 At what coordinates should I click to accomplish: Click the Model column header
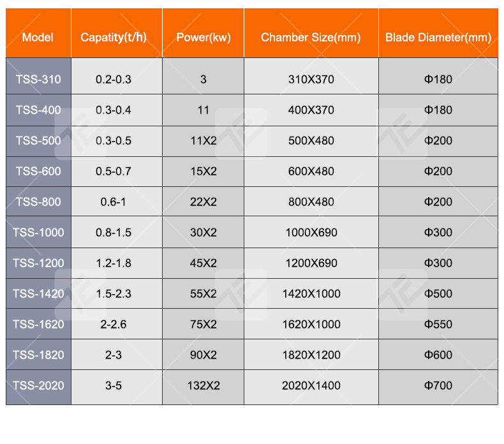pos(38,37)
